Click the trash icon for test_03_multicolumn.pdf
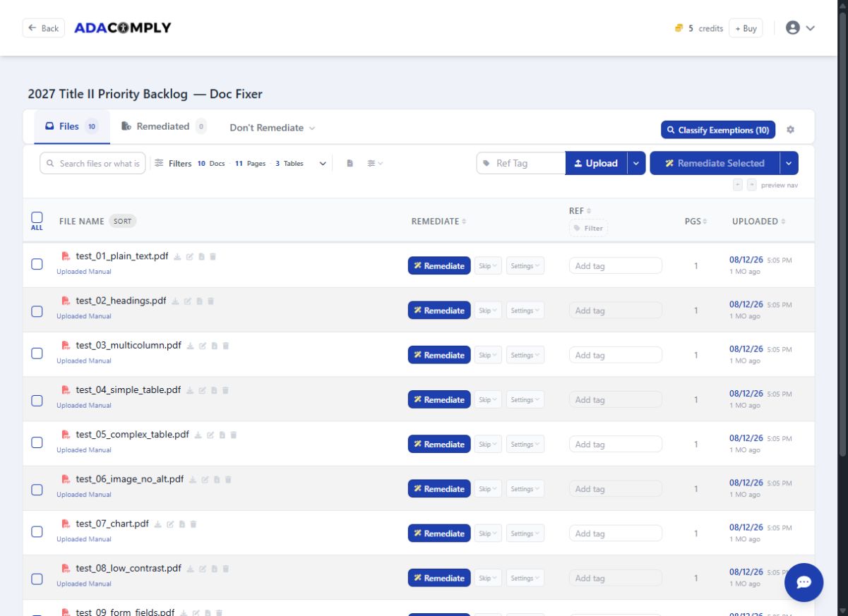This screenshot has height=616, width=848. point(225,346)
